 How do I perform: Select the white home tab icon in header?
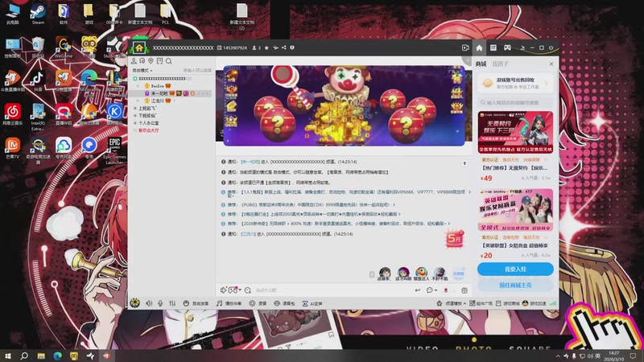[x=479, y=47]
